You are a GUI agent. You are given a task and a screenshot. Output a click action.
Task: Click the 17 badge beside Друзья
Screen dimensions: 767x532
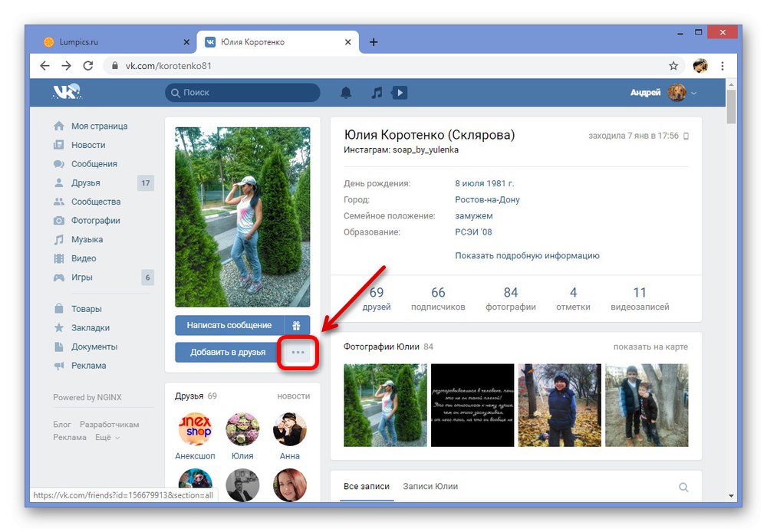click(145, 183)
